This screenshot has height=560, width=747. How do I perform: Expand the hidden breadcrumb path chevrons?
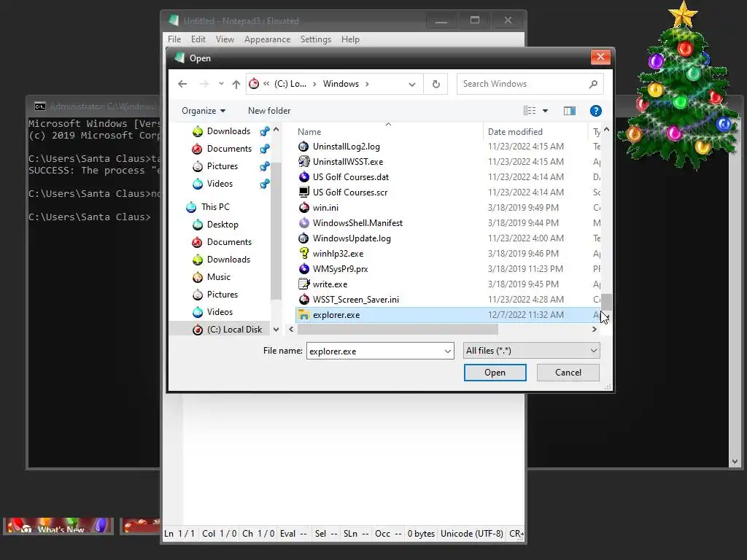click(x=266, y=84)
